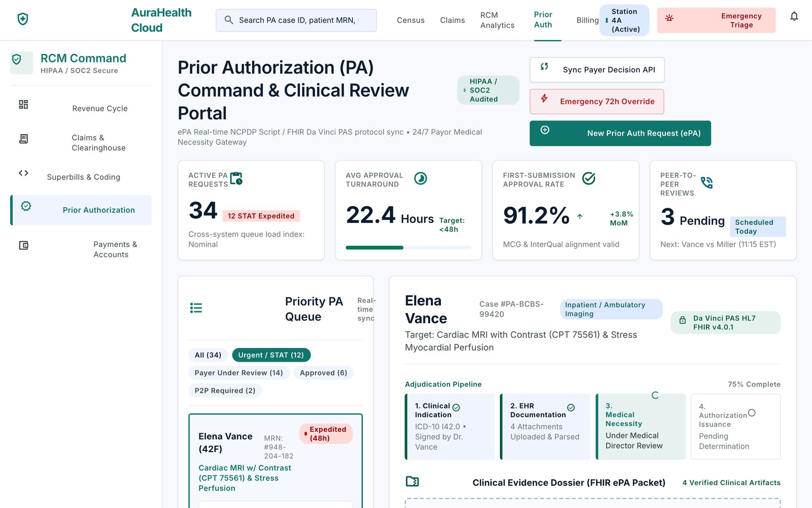Click the Priority PA Queue list icon

pyautogui.click(x=196, y=308)
